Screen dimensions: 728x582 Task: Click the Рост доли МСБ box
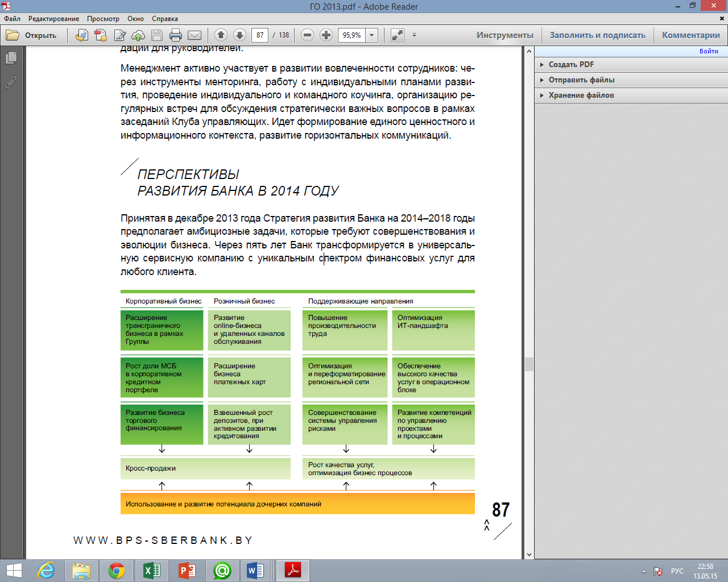point(162,377)
